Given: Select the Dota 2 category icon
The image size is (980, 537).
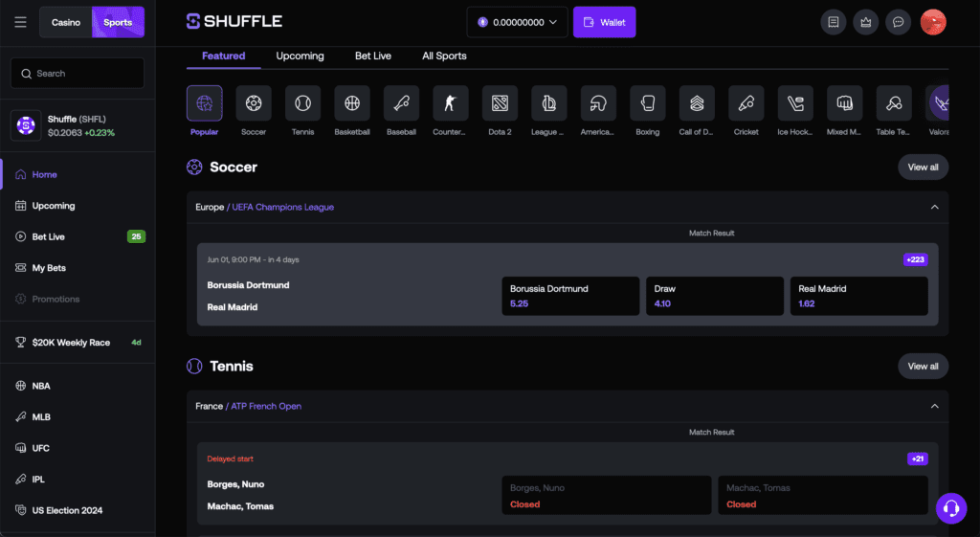Looking at the screenshot, I should pos(500,103).
